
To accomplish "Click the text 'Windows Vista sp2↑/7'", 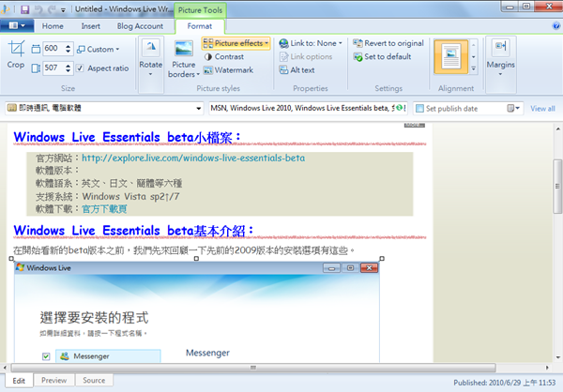I will coord(130,196).
